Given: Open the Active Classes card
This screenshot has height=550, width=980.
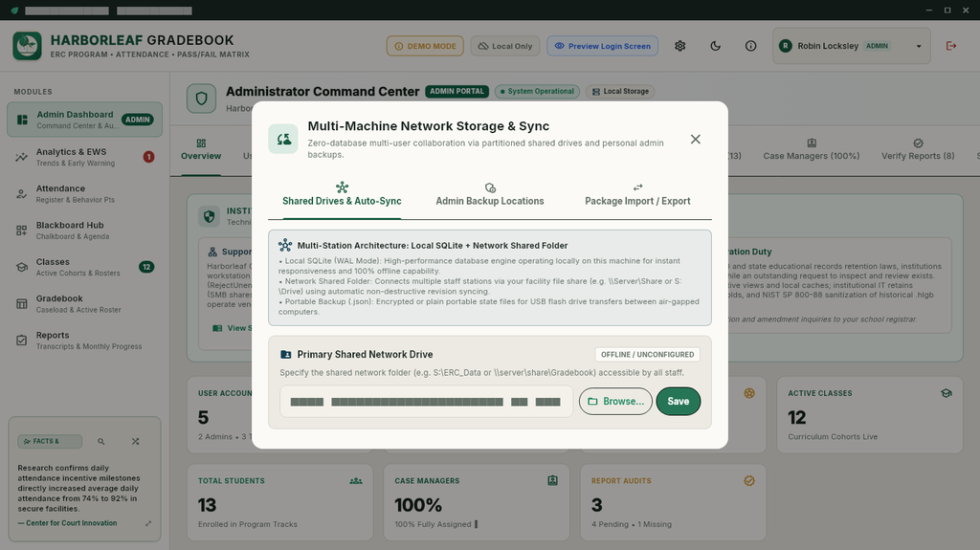Looking at the screenshot, I should click(869, 415).
